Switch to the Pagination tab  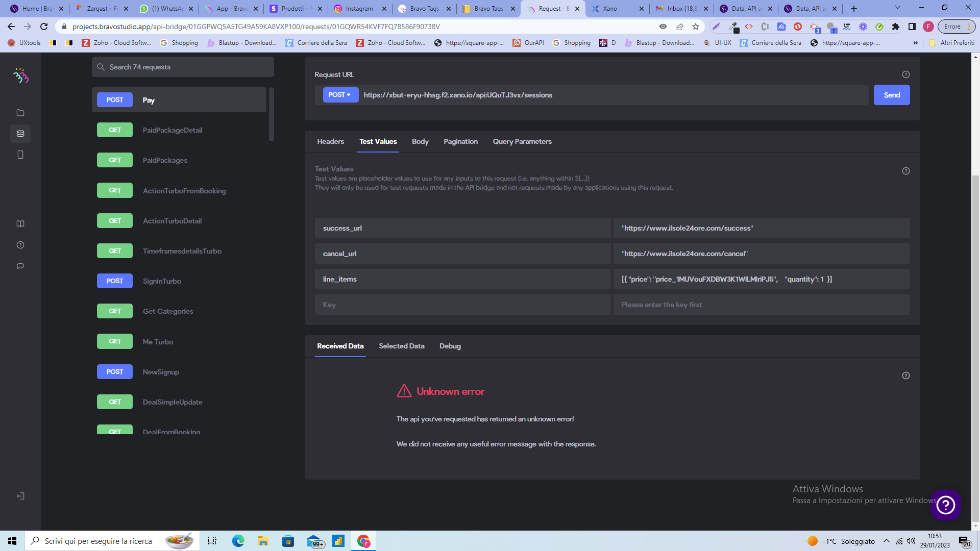460,141
